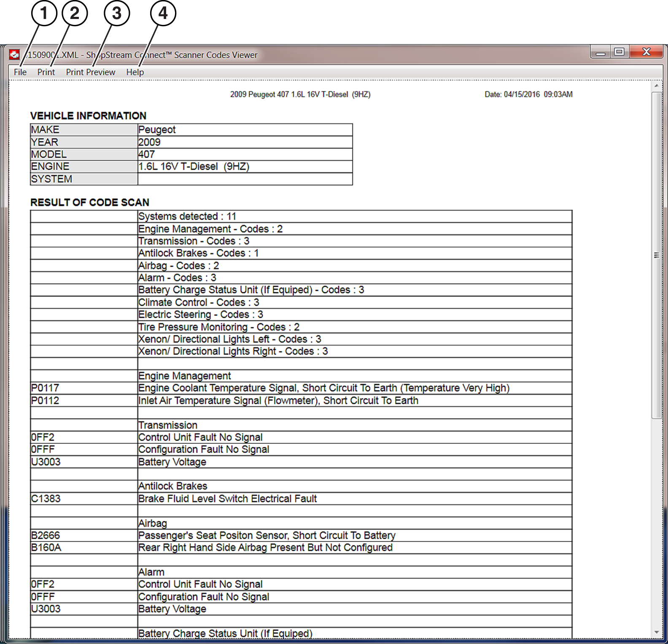
Task: Click the Peugeot value in MAKE row
Action: pyautogui.click(x=157, y=130)
